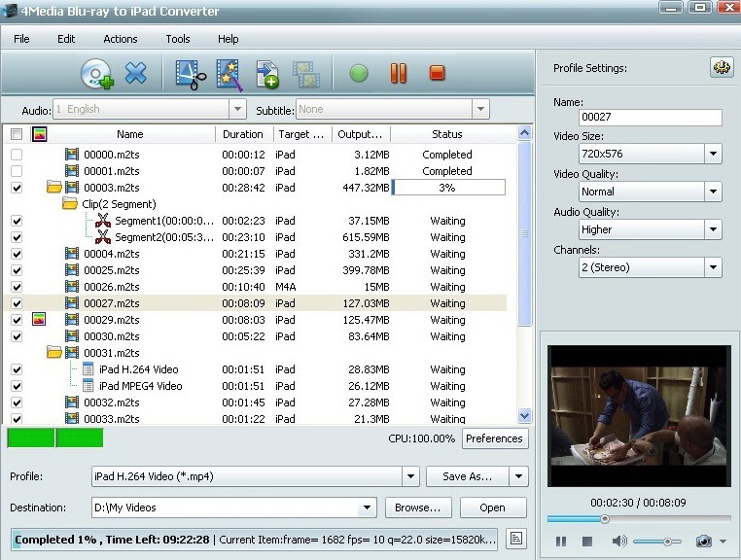The height and width of the screenshot is (560, 741).
Task: Click the blue X remove icon
Action: click(x=136, y=73)
